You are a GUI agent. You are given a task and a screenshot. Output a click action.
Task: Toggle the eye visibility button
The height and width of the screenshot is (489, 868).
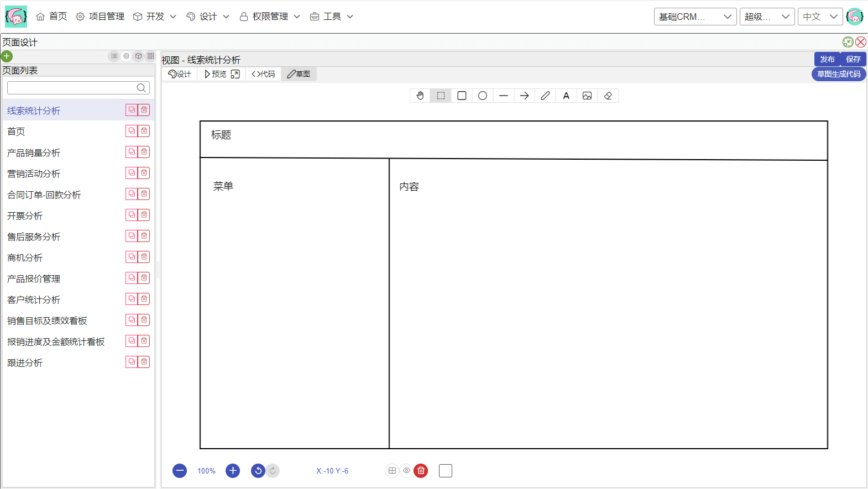pos(406,471)
